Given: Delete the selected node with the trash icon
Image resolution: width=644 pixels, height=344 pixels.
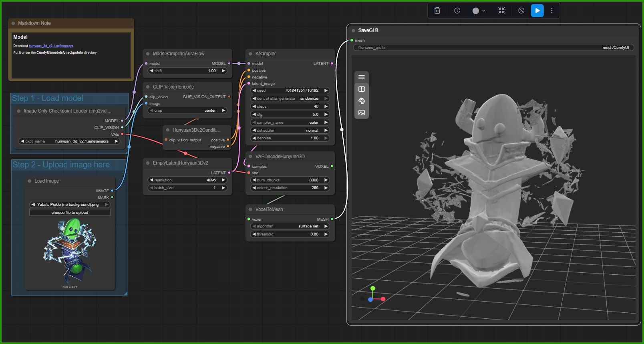Looking at the screenshot, I should point(437,11).
